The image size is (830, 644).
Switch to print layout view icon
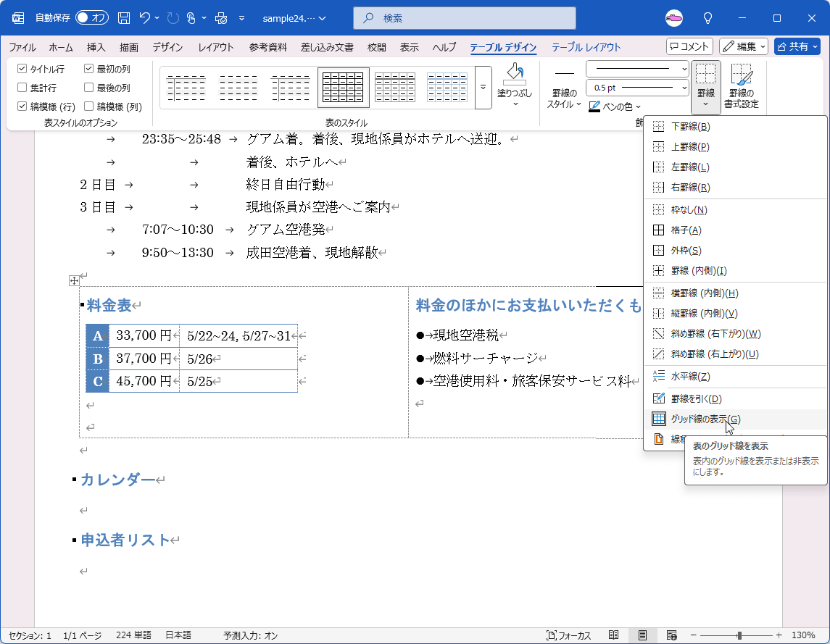tap(642, 635)
